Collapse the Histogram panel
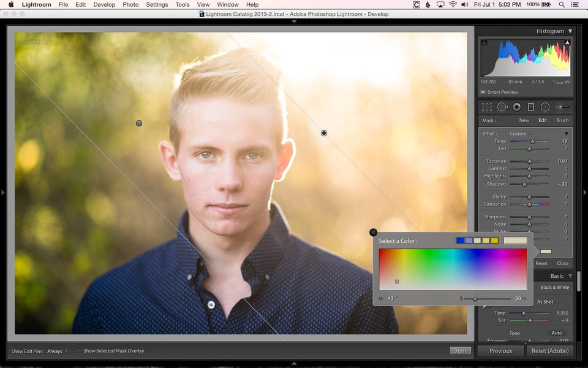Screen dimensions: 588x368 click(570, 31)
